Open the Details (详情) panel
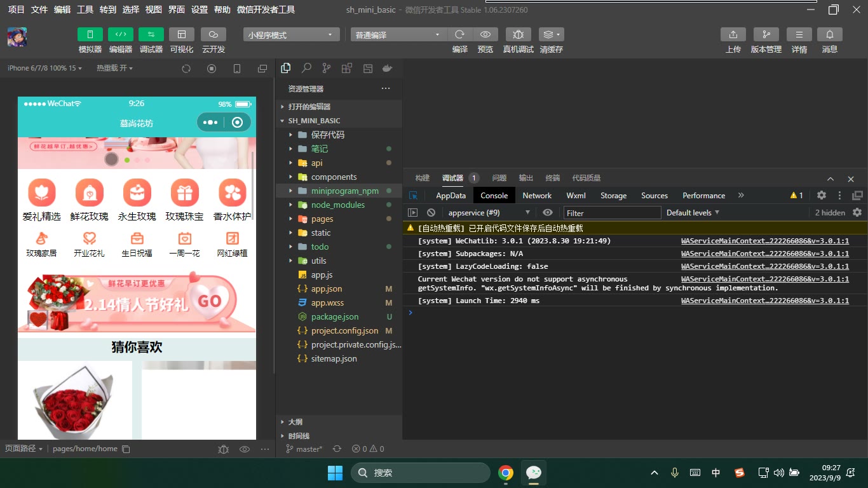 pos(799,34)
